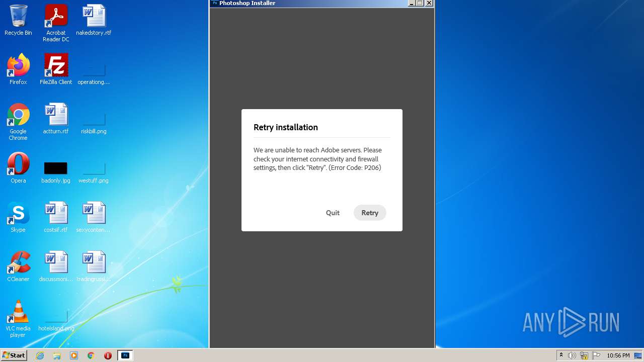Click Retry in the installation dialog
Image resolution: width=644 pixels, height=362 pixels.
370,213
